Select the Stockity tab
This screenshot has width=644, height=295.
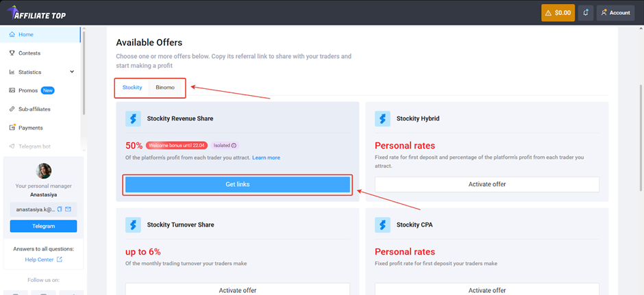(x=132, y=88)
